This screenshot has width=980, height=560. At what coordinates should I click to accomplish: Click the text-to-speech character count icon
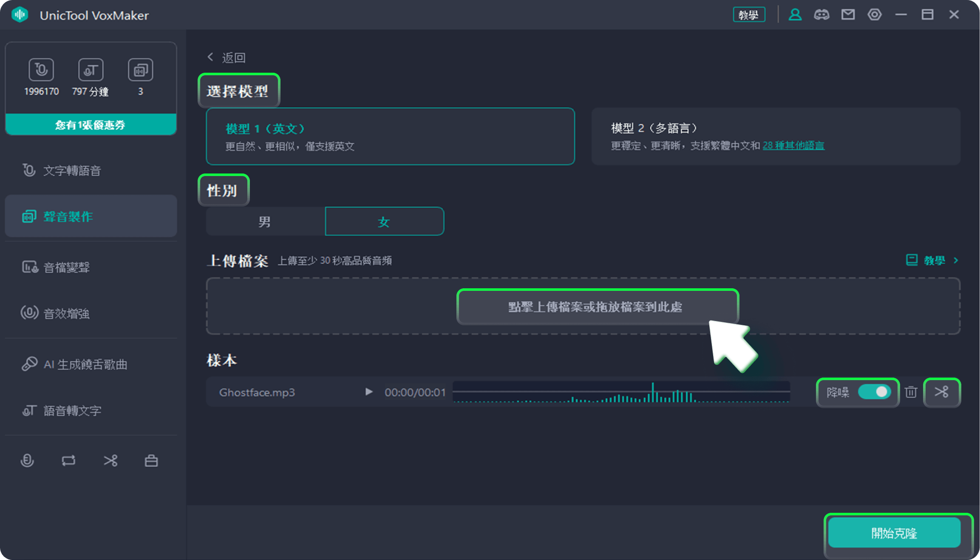(x=41, y=70)
